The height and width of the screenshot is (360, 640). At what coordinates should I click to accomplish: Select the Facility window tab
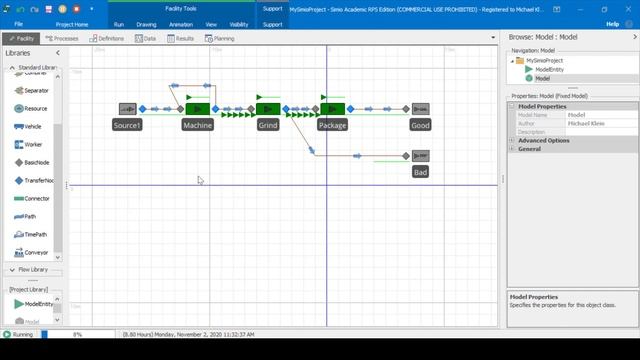[x=21, y=38]
